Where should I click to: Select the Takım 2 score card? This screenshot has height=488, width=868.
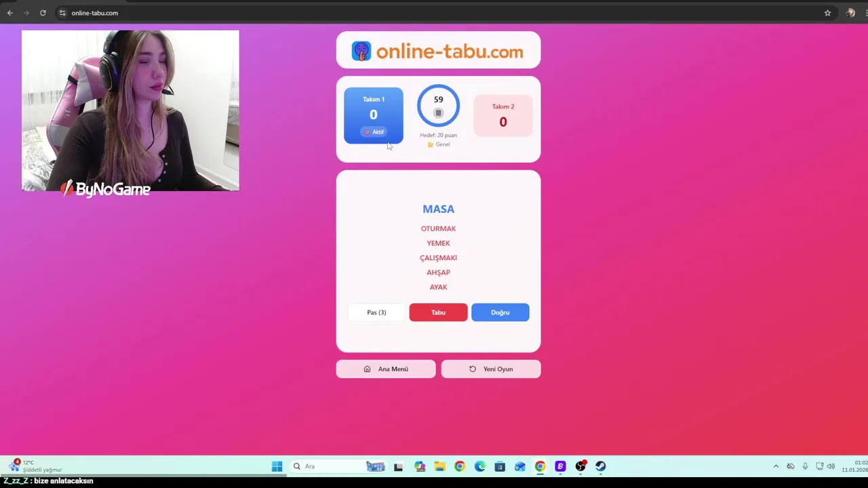click(x=503, y=115)
